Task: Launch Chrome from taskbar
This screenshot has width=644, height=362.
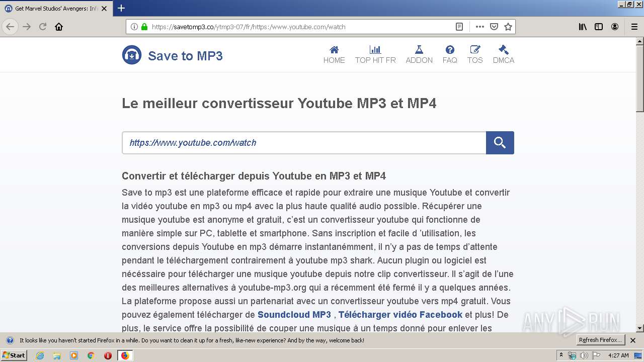Action: pyautogui.click(x=91, y=355)
